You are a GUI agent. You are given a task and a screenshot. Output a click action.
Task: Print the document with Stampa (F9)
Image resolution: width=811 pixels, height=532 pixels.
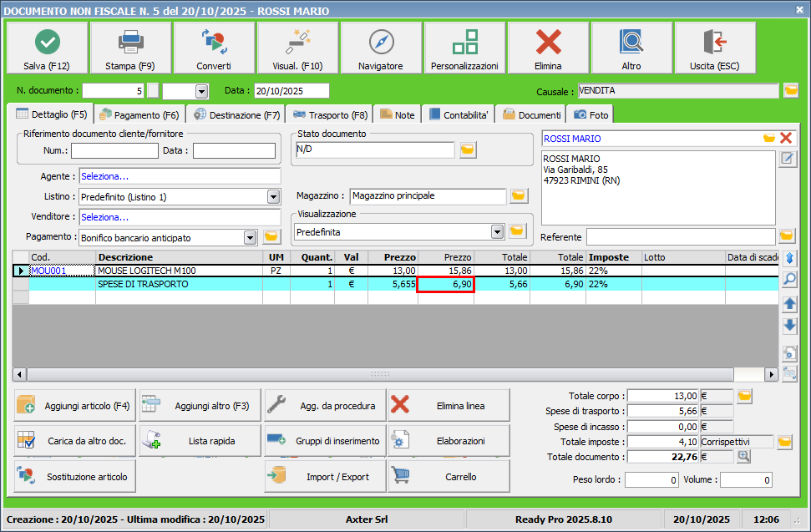pos(130,42)
